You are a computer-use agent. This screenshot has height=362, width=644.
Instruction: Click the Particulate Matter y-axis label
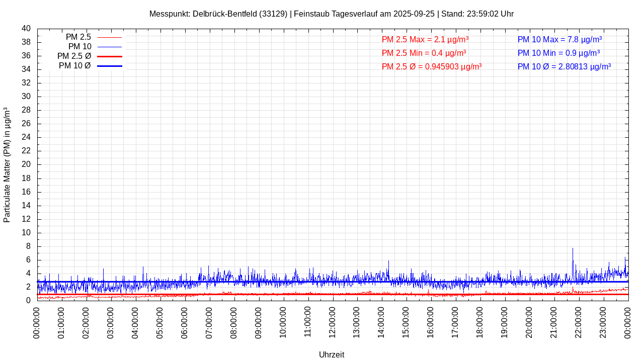[x=7, y=164]
